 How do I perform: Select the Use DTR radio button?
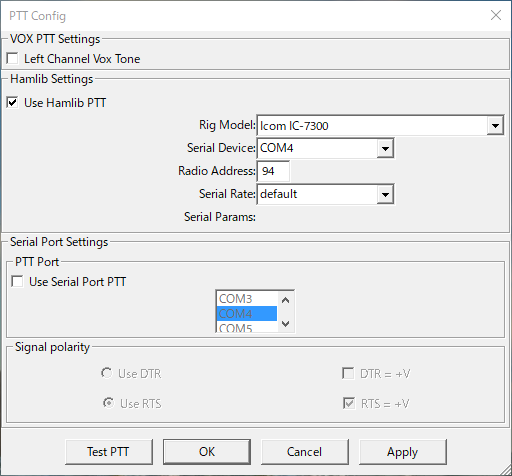point(107,373)
